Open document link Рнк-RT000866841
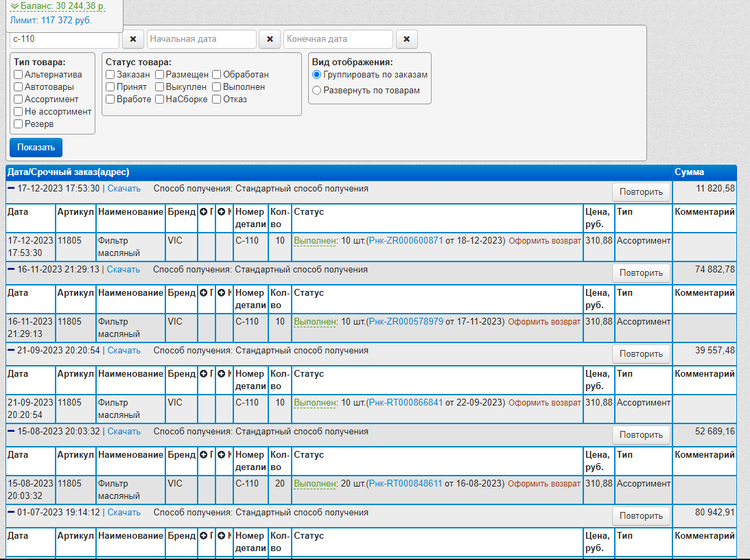 [406, 403]
